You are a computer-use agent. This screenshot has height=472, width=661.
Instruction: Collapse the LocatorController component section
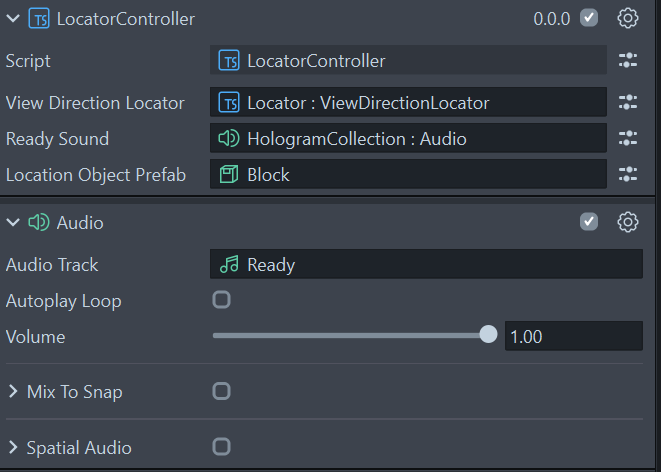pyautogui.click(x=13, y=19)
